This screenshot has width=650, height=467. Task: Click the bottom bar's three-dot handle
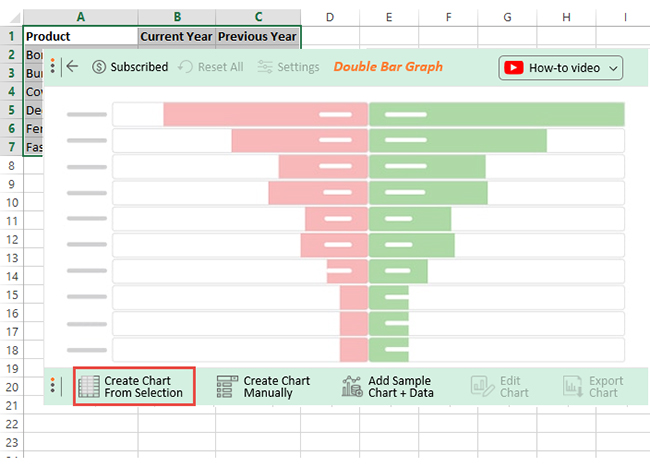(x=53, y=385)
